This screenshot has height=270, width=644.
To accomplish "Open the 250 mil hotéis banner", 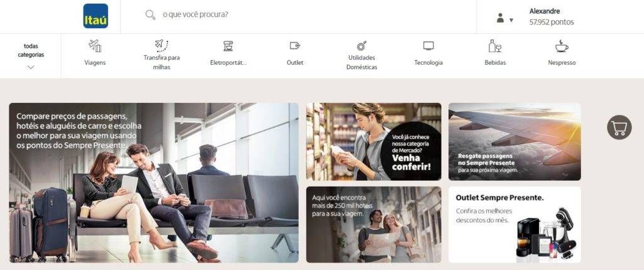I will click(x=374, y=224).
